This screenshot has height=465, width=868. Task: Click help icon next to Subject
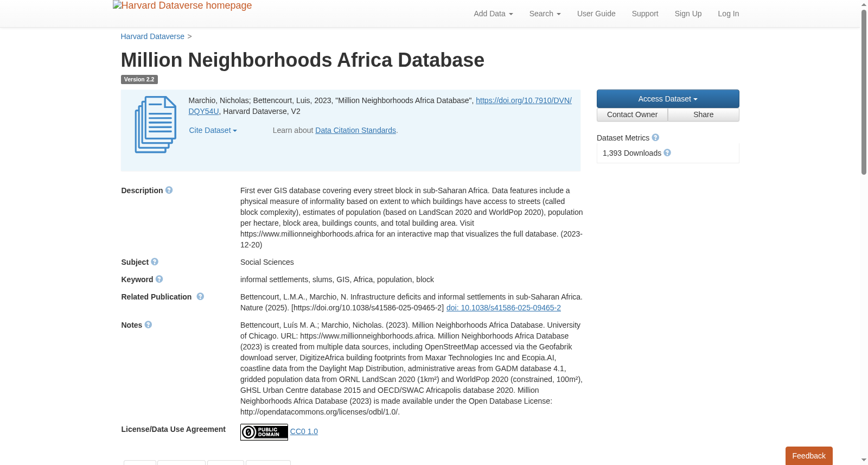tap(155, 262)
